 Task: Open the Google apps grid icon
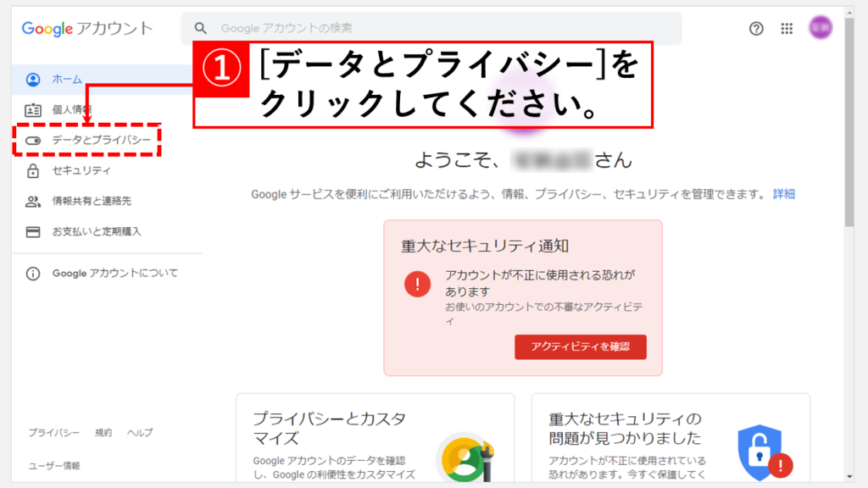pyautogui.click(x=787, y=28)
